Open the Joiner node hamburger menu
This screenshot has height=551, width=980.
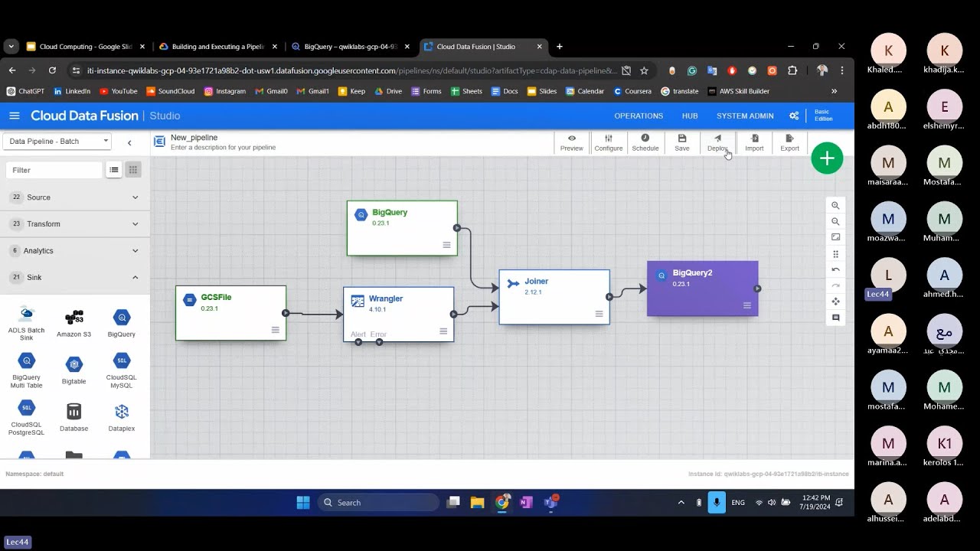[x=599, y=314]
